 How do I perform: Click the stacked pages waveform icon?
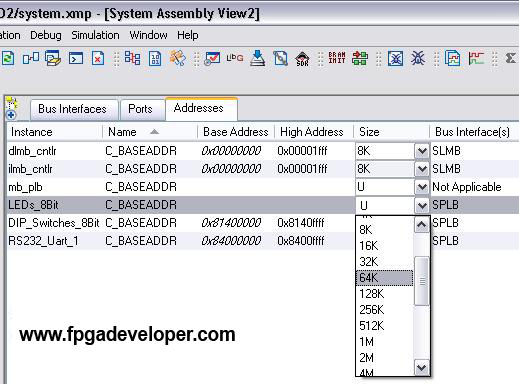[x=452, y=58]
